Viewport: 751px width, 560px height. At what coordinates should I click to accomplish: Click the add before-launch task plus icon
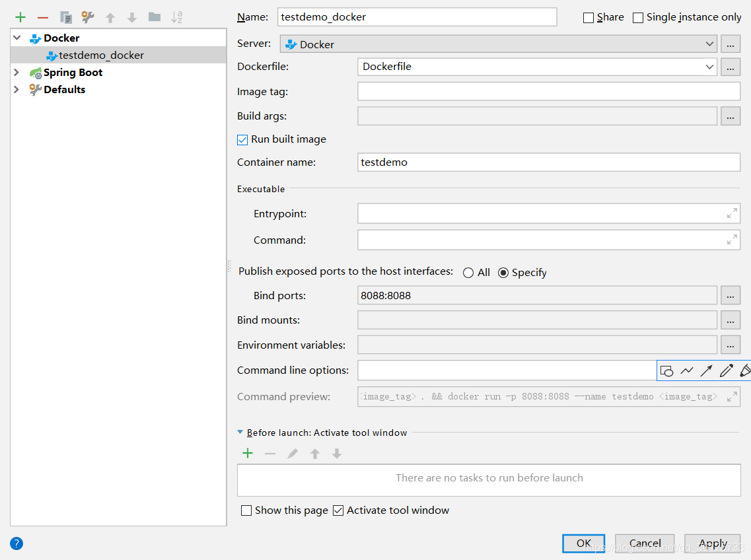click(248, 453)
